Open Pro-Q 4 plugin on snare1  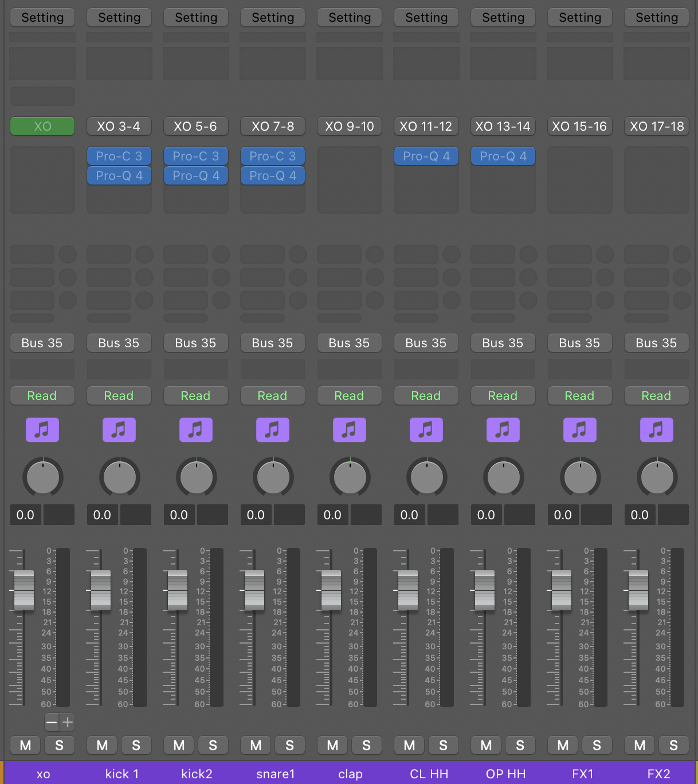pyautogui.click(x=273, y=175)
